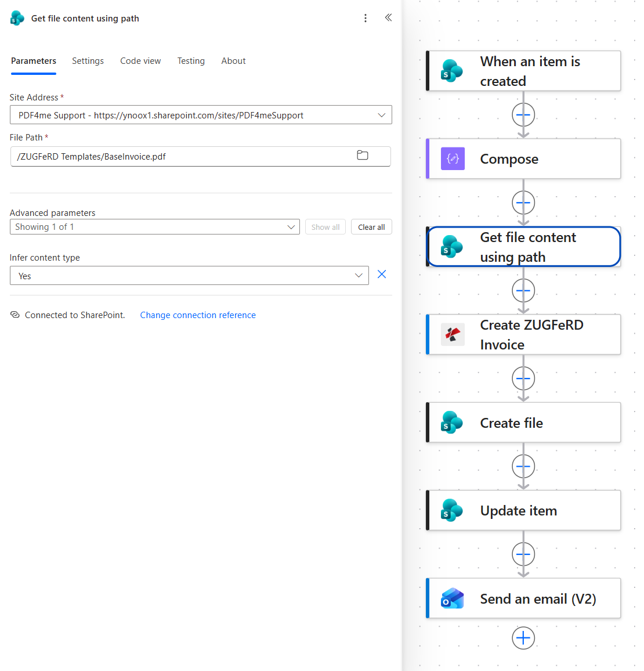Open the three-dot more options menu
The width and height of the screenshot is (644, 671).
tap(365, 18)
